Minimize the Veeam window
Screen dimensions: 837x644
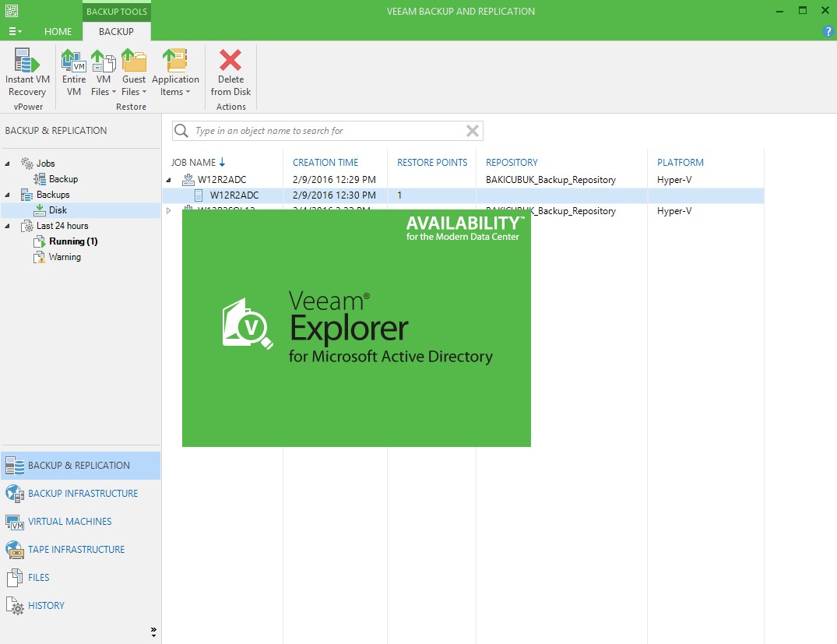click(780, 11)
